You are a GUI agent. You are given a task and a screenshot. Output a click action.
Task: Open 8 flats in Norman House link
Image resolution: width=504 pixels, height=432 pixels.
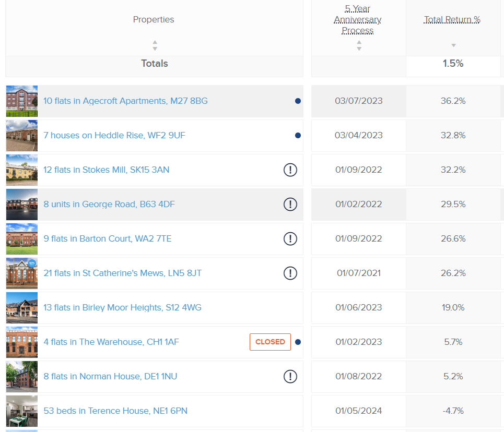click(x=110, y=376)
